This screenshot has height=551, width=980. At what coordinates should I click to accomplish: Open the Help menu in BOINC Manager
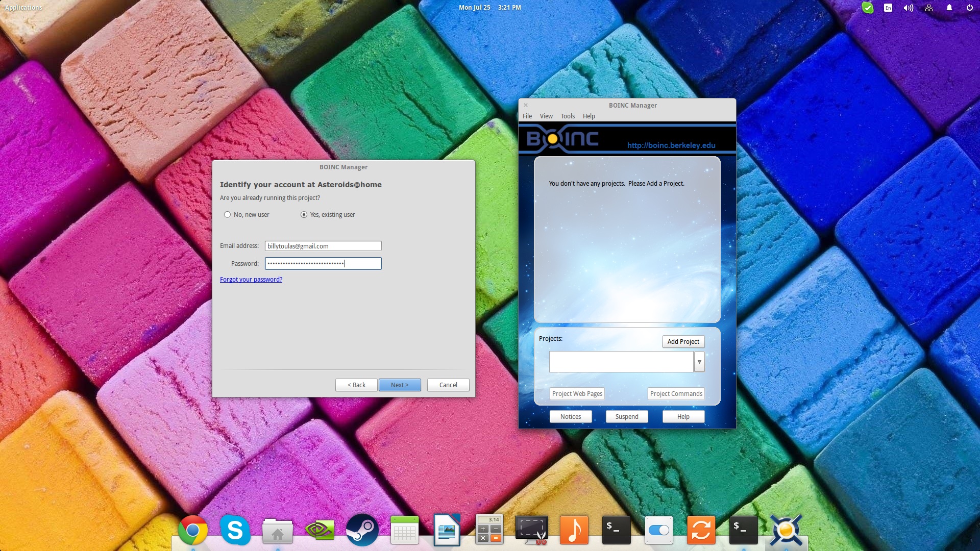[x=589, y=116]
